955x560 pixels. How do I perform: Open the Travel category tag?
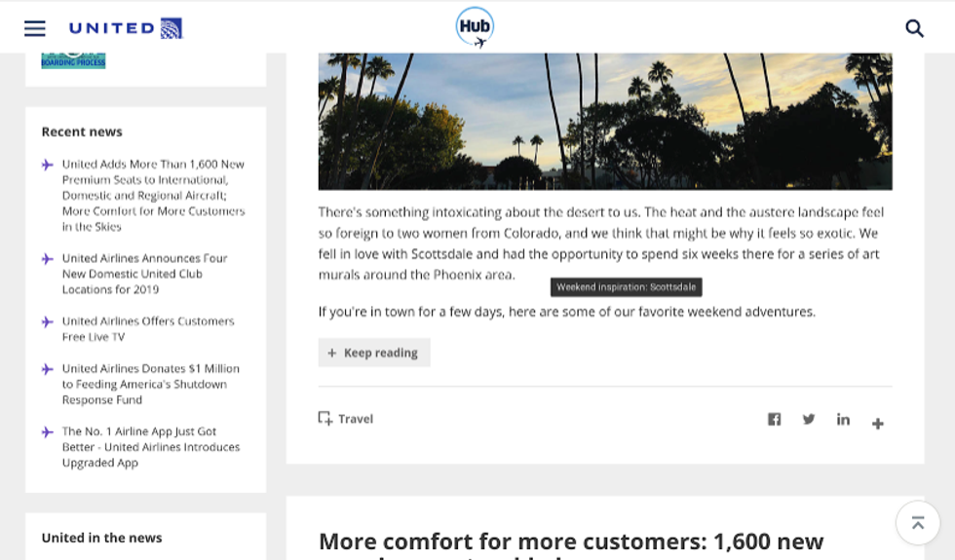pos(346,419)
